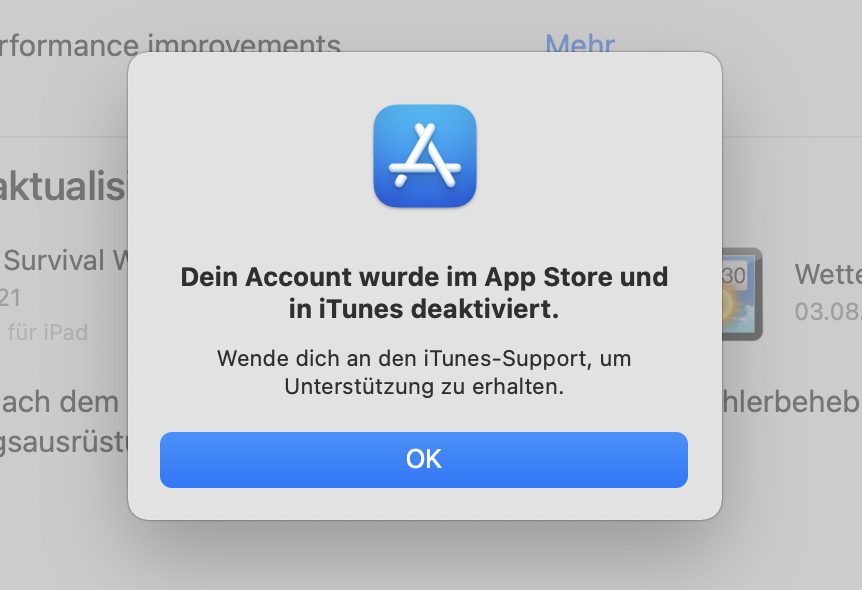Viewport: 862px width, 590px height.
Task: Click the 'für iPad' label
Action: click(x=48, y=333)
